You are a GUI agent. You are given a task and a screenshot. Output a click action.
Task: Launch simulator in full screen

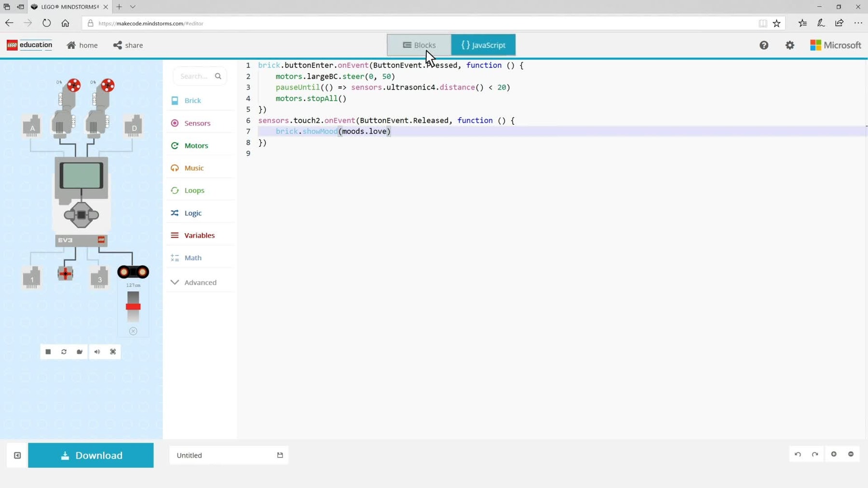(x=113, y=352)
